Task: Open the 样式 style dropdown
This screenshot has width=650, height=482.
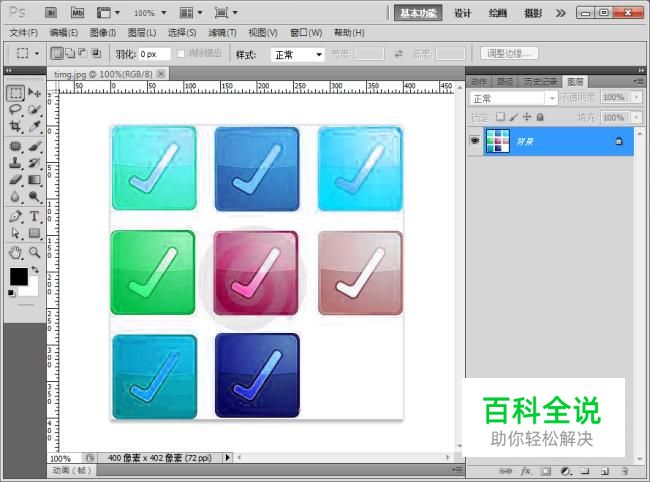Action: tap(297, 54)
